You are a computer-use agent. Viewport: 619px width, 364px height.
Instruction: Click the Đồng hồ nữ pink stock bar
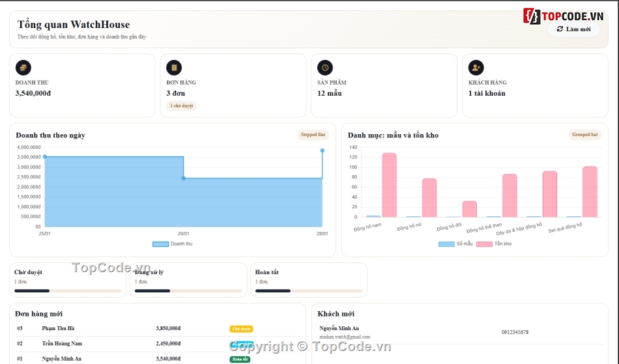point(429,198)
